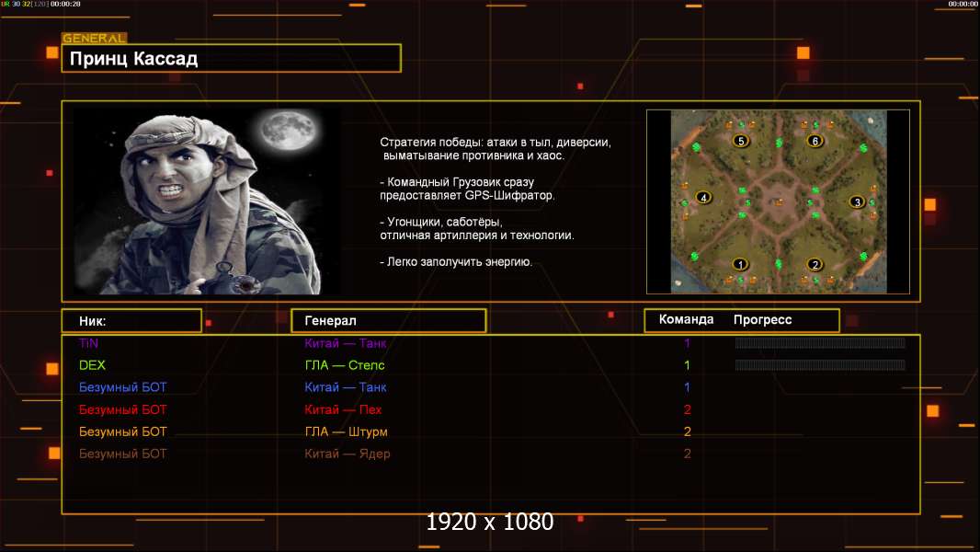Image resolution: width=980 pixels, height=552 pixels.
Task: Click start position 2 on the minimap
Action: 815,264
